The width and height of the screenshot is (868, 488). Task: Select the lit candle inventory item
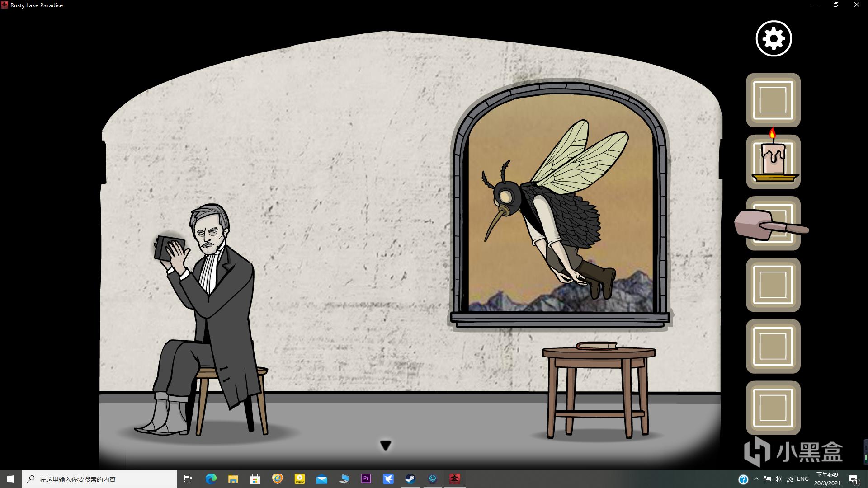tap(774, 161)
